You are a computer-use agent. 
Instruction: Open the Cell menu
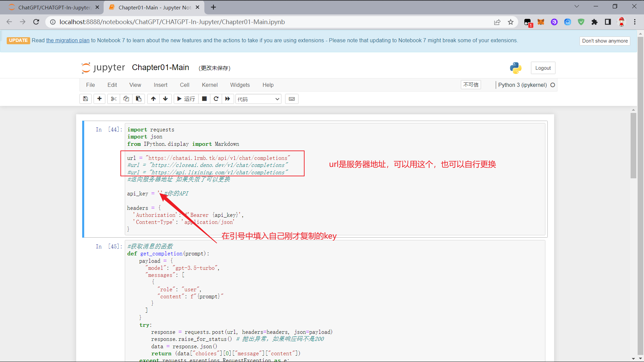point(184,85)
